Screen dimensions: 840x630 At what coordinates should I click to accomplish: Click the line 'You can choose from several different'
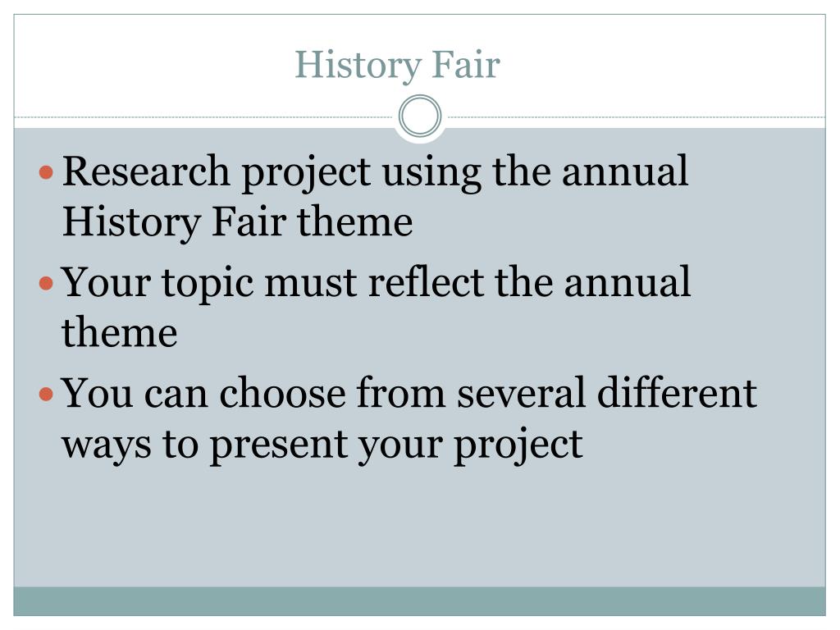[x=409, y=394]
